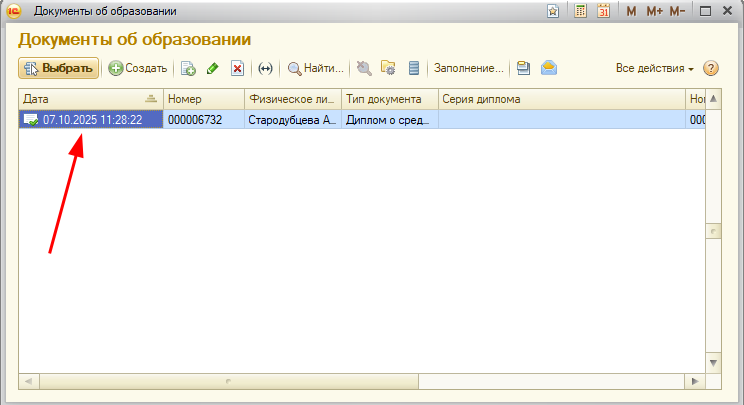Click the envelope icon in the toolbar
Image resolution: width=744 pixels, height=405 pixels.
[549, 68]
